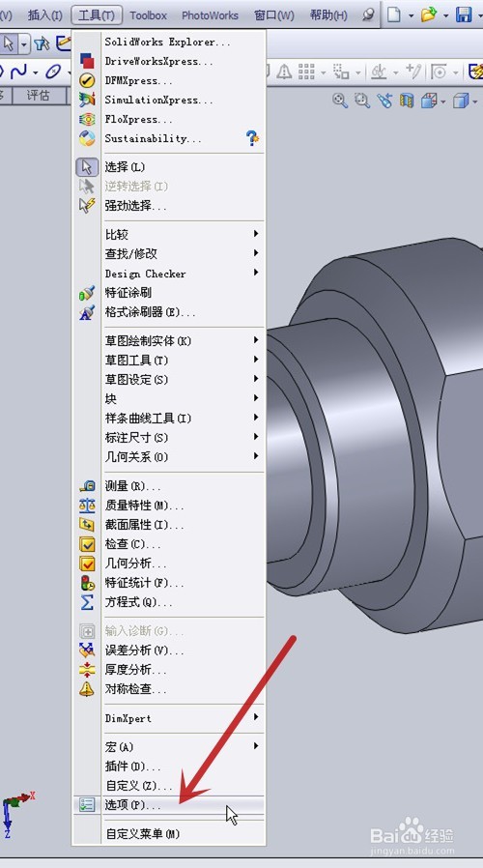483x868 pixels.
Task: Expand the 标注尺寸(S) submenu arrow
Action: (256, 437)
